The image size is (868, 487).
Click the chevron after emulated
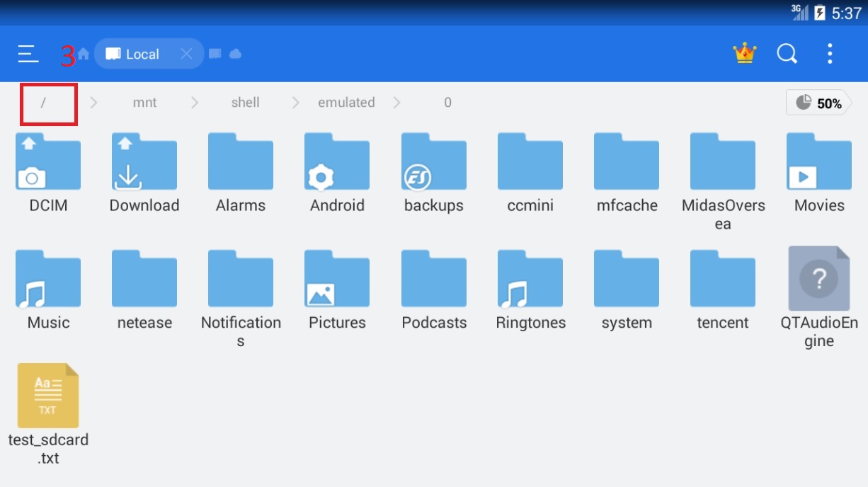click(396, 103)
